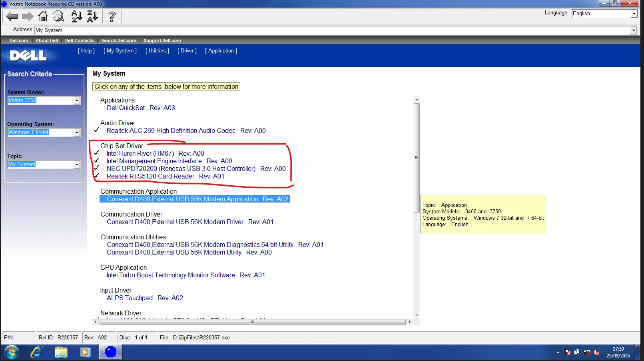Open the Windows Start button
644x361 pixels.
(x=11, y=352)
